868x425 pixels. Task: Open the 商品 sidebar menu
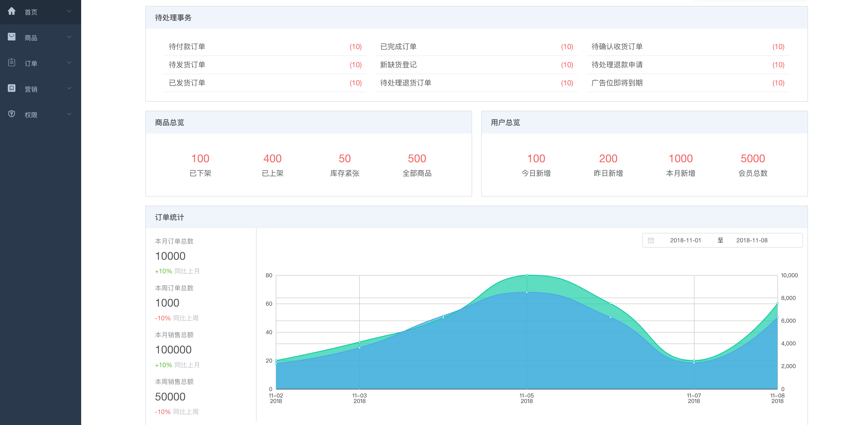(40, 37)
